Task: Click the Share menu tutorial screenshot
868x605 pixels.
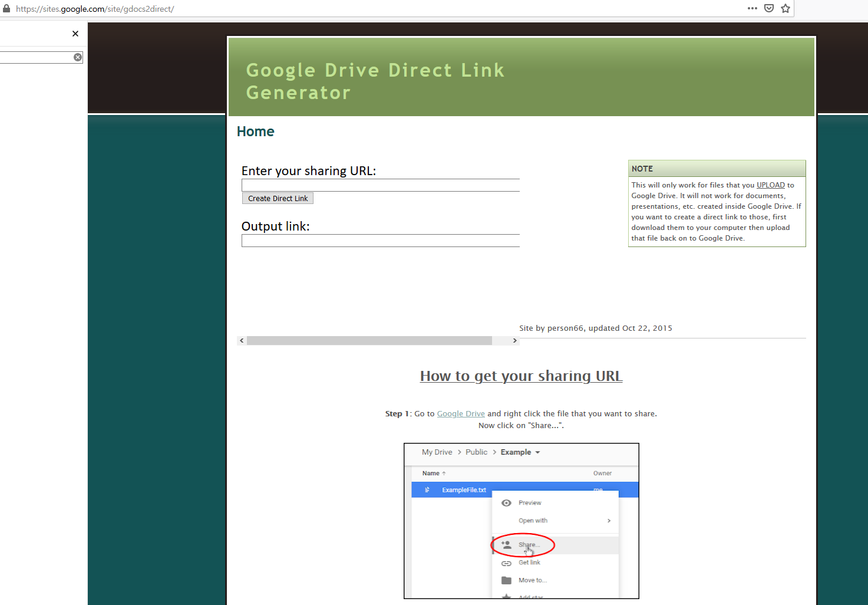Action: click(x=521, y=521)
